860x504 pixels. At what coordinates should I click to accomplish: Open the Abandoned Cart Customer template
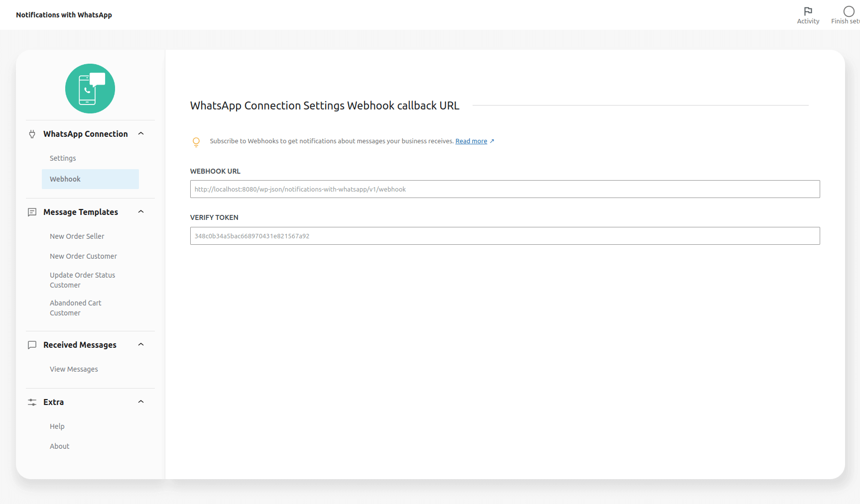tap(75, 307)
